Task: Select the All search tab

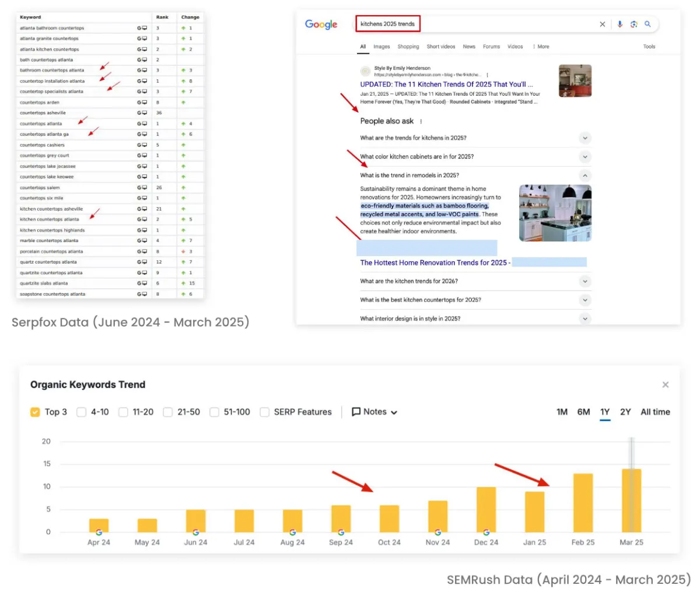Action: pyautogui.click(x=363, y=47)
